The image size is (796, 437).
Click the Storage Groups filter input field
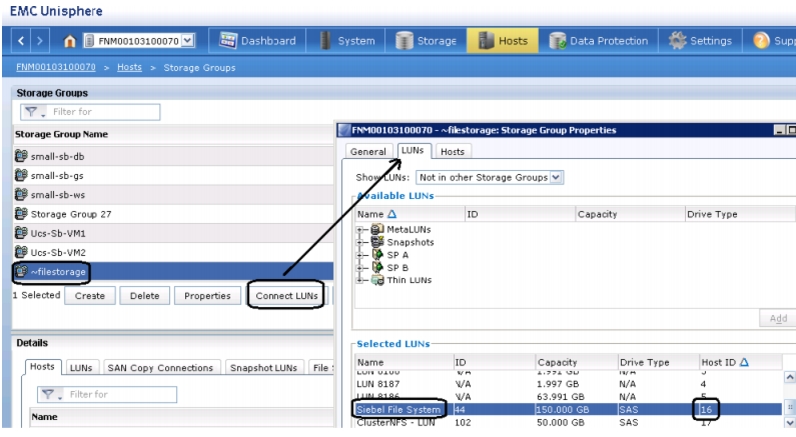[90, 112]
